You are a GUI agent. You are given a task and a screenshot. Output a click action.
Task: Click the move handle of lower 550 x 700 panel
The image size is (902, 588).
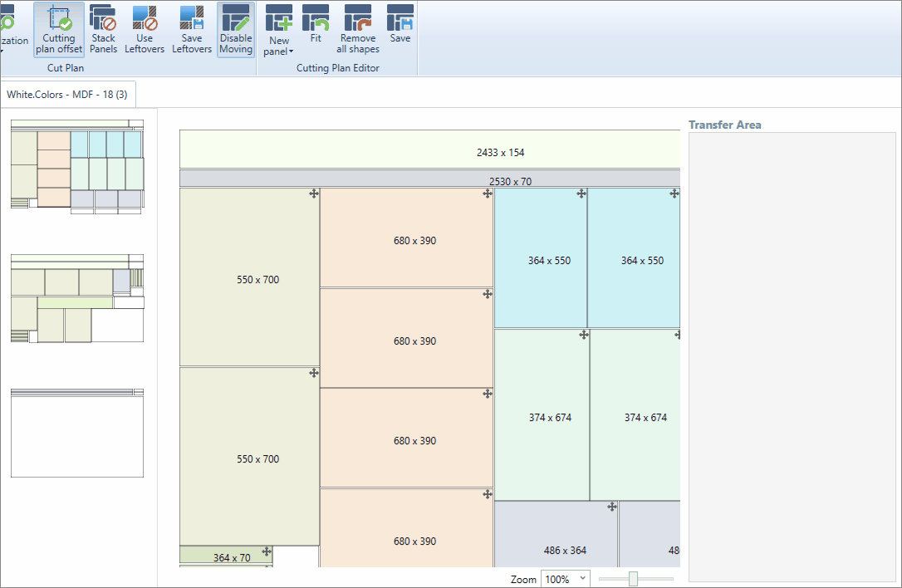313,373
